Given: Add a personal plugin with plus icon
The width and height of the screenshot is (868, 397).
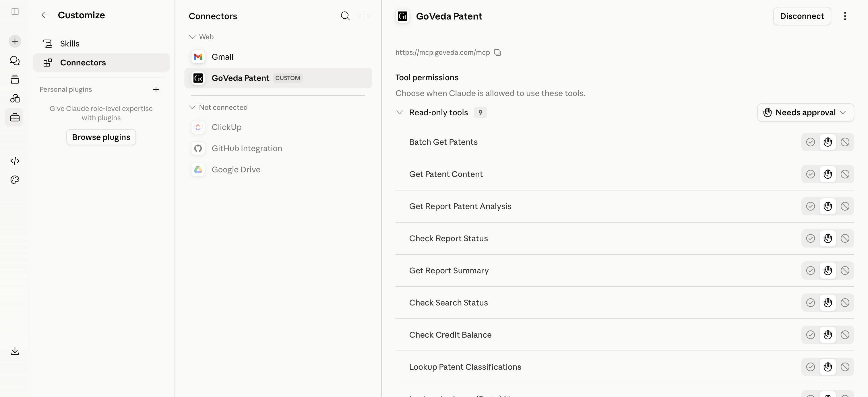Looking at the screenshot, I should click(x=156, y=89).
